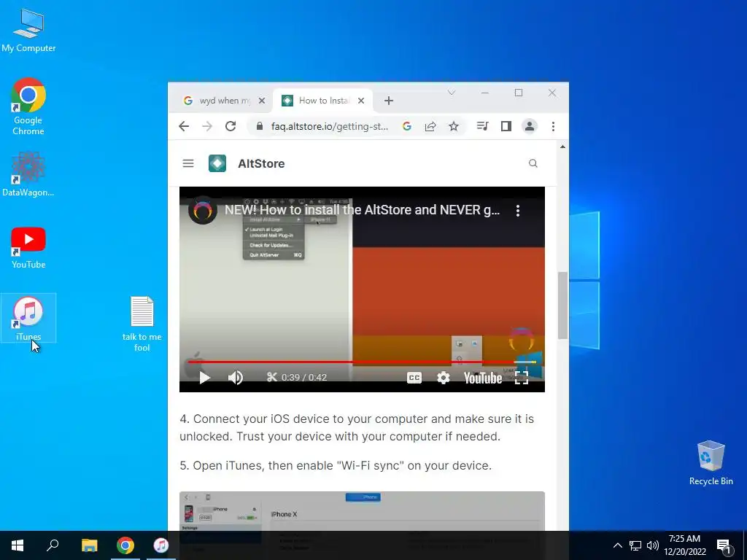This screenshot has width=747, height=560.
Task: Toggle Chrome side panel
Action: click(x=506, y=126)
